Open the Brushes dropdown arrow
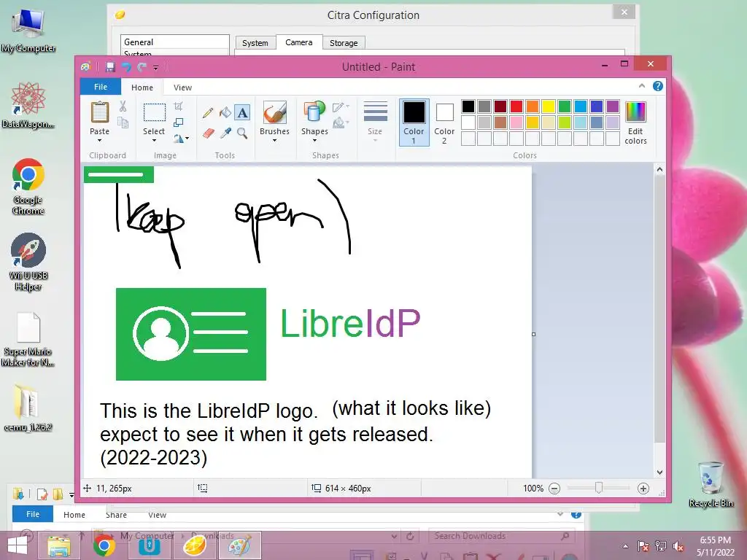Image resolution: width=747 pixels, height=560 pixels. coord(274,141)
